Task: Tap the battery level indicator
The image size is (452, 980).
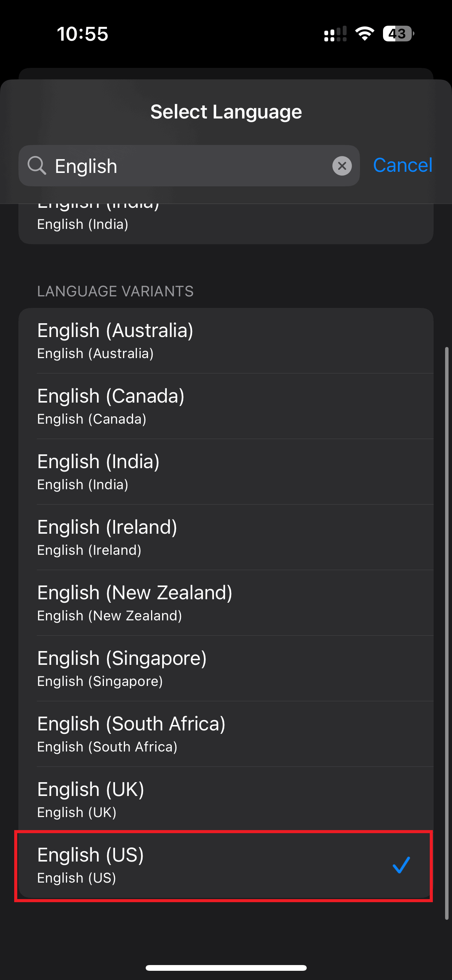Action: click(398, 34)
